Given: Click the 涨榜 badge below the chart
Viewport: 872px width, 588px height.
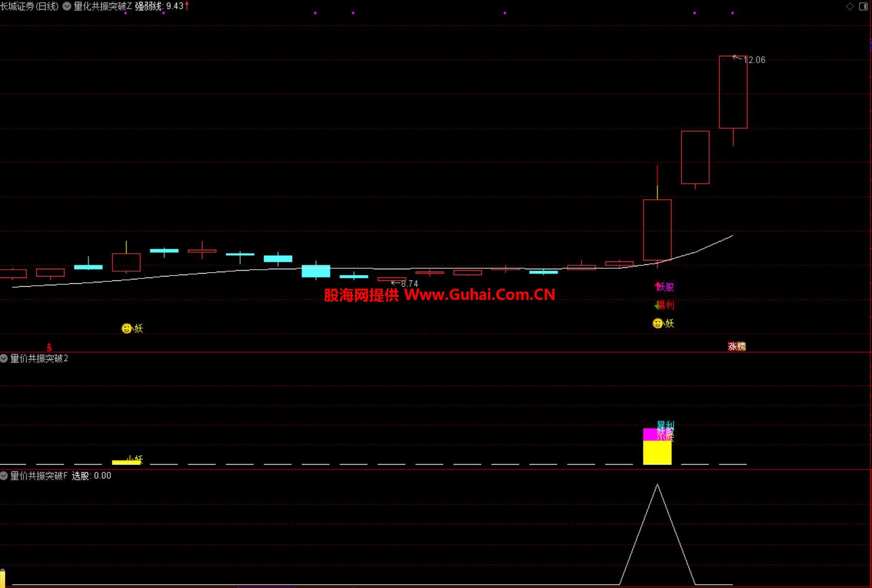Looking at the screenshot, I should 737,346.
